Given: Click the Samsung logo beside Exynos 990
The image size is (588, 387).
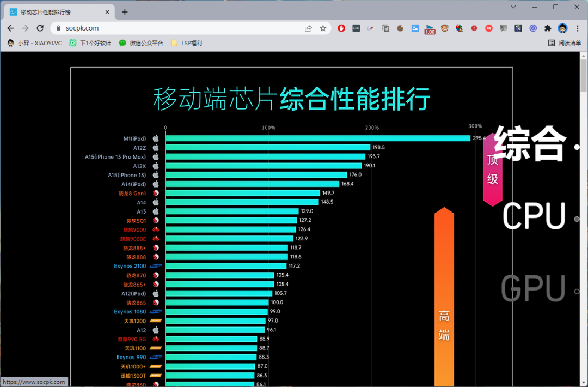Looking at the screenshot, I should (156, 358).
